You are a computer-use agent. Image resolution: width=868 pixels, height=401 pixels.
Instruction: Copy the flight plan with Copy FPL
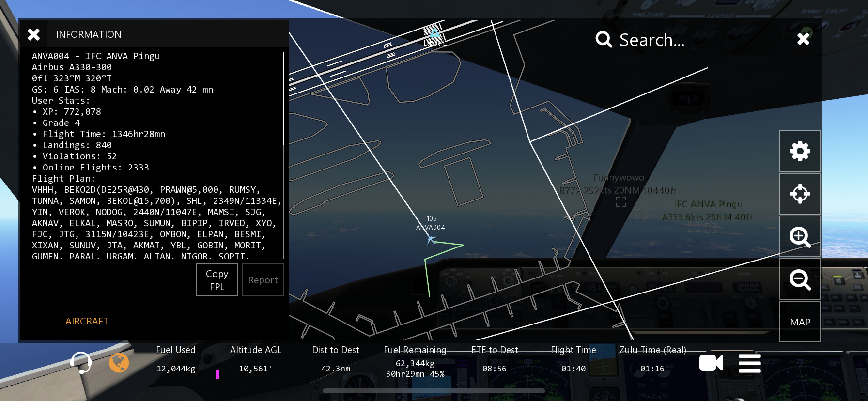pos(217,279)
